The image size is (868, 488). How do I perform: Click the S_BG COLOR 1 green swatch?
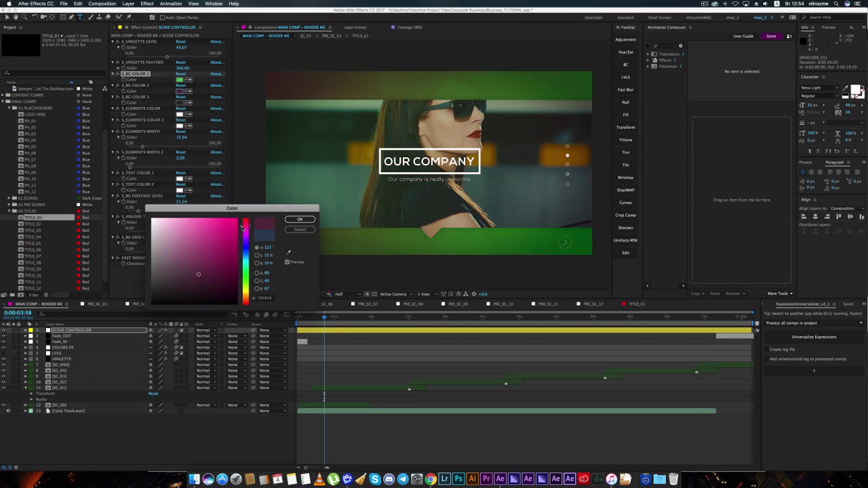pyautogui.click(x=180, y=80)
